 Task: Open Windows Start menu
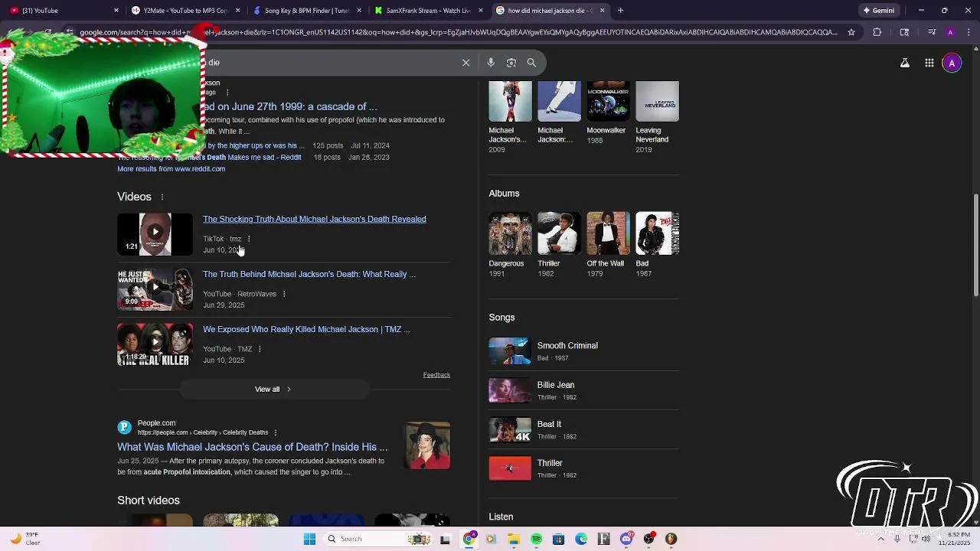(309, 539)
